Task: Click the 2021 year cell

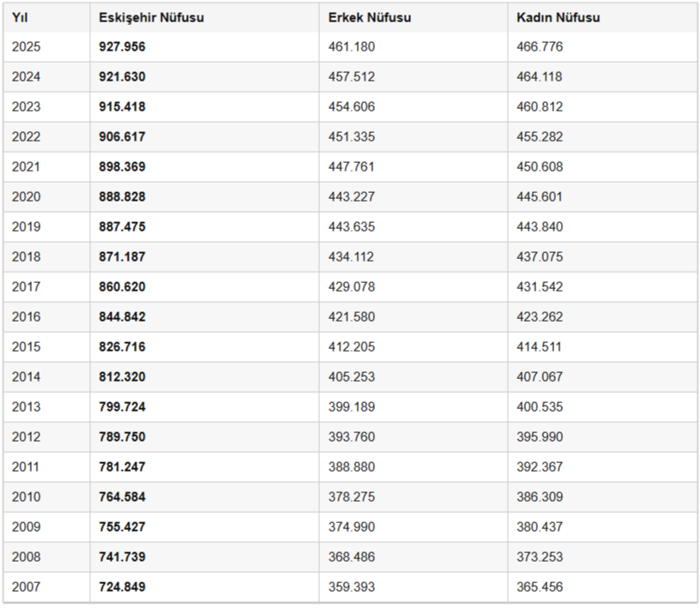Action: pyautogui.click(x=26, y=167)
